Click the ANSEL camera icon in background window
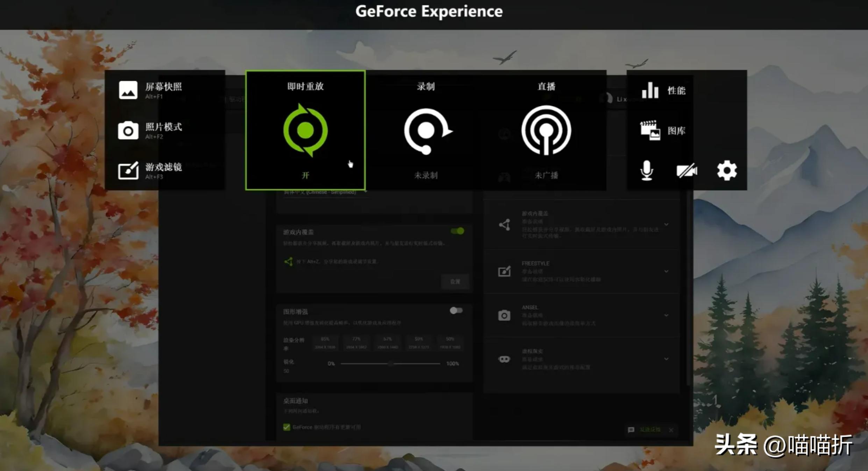868x471 pixels. pos(504,315)
